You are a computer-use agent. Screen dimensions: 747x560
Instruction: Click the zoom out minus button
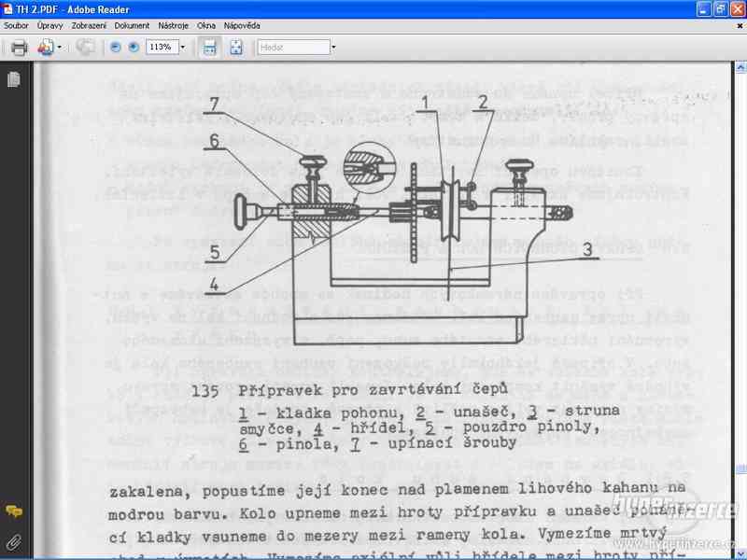[116, 47]
